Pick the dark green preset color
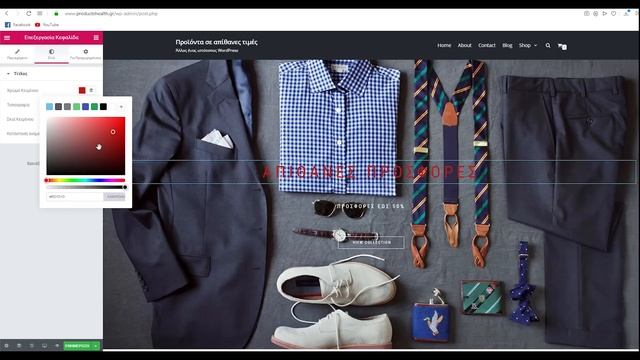This screenshot has width=640, height=360. point(94,107)
